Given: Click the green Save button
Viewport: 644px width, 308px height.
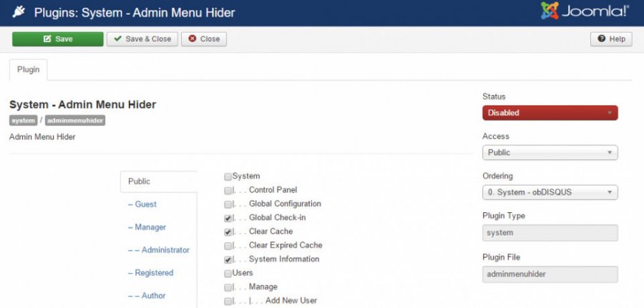Looking at the screenshot, I should 57,39.
